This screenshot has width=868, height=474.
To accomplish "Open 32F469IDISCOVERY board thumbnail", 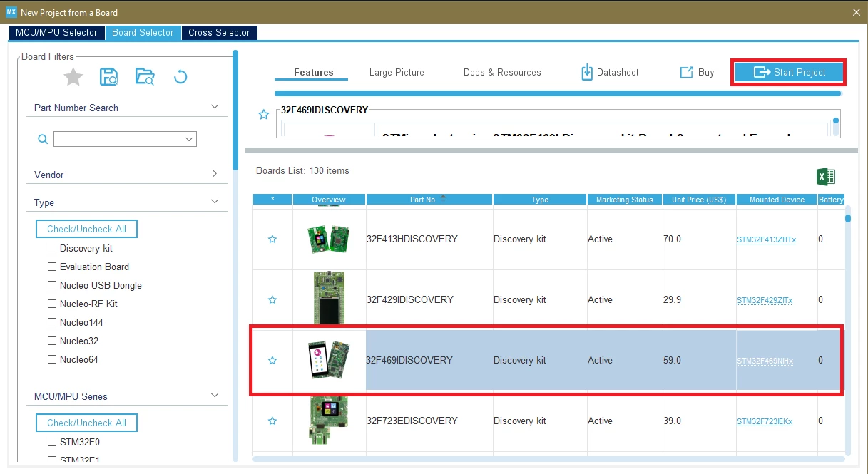I will click(329, 360).
